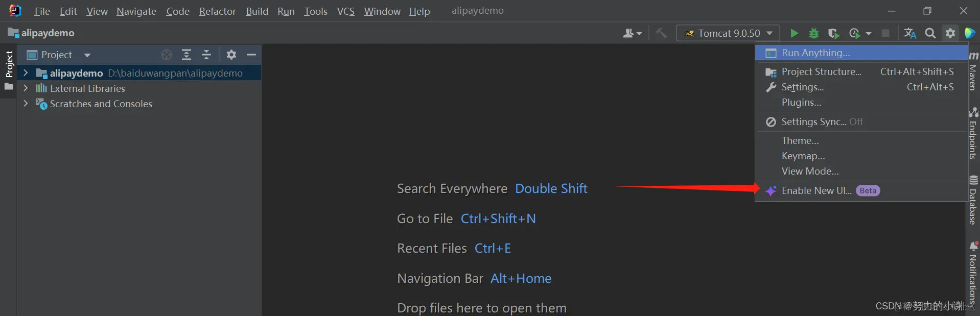Open the Window menu
The width and height of the screenshot is (980, 316).
tap(382, 11)
